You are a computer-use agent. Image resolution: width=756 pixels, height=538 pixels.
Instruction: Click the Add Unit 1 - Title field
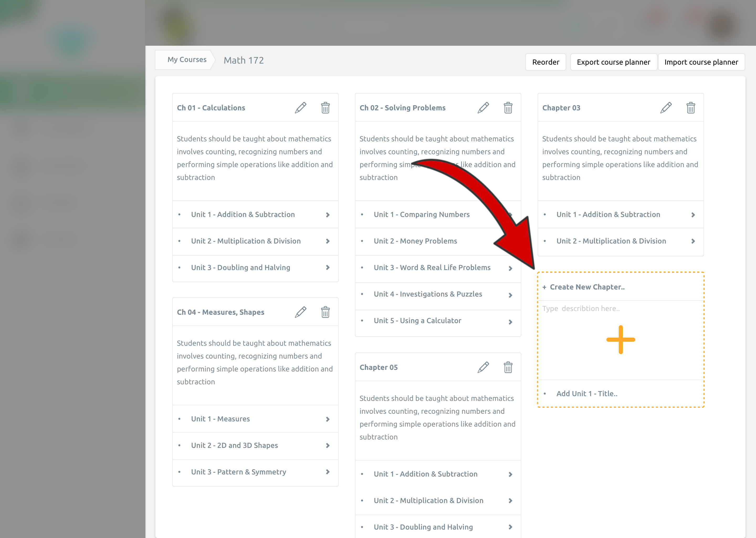tap(586, 394)
